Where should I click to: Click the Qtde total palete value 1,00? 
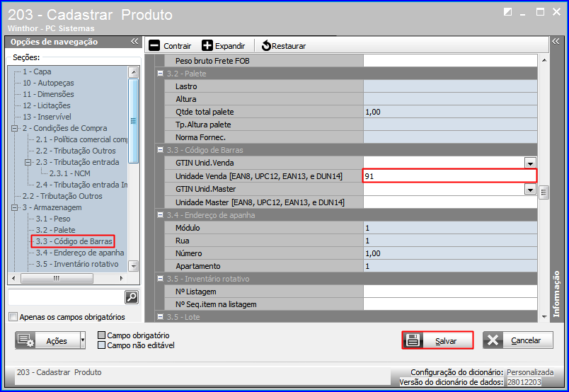[x=450, y=112]
